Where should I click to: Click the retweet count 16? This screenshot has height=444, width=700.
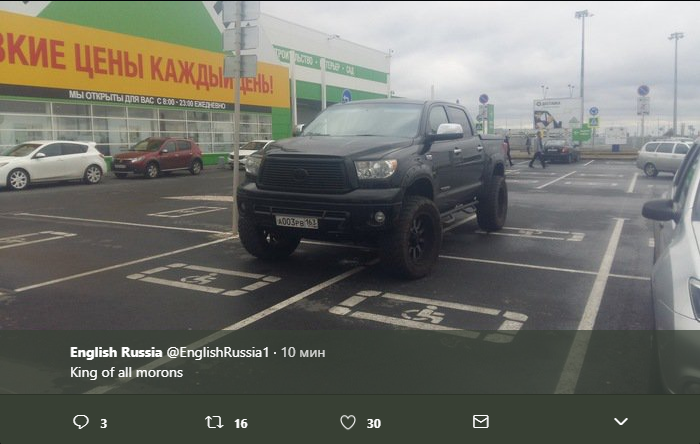click(241, 423)
